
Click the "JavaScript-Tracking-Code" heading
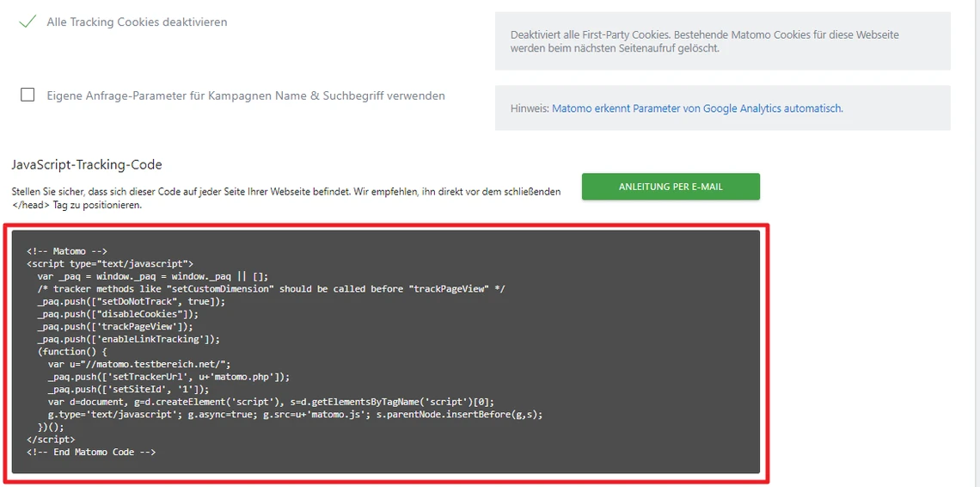point(87,164)
